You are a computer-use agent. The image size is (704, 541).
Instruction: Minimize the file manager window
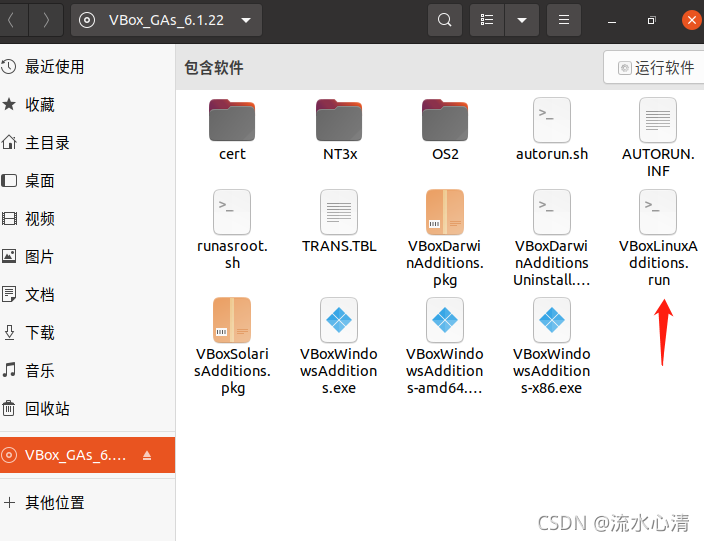coord(612,20)
